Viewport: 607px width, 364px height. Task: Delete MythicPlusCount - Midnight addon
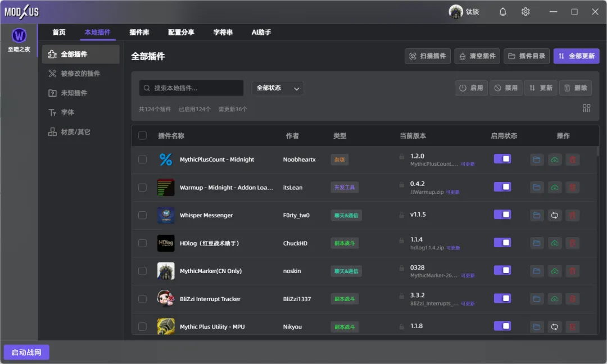click(x=572, y=160)
